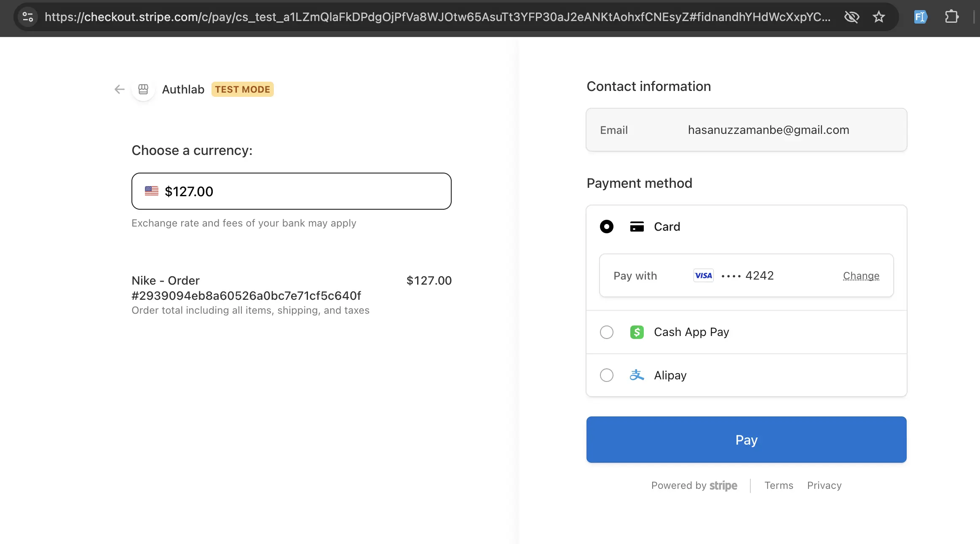Image resolution: width=980 pixels, height=544 pixels.
Task: Open the Terms link
Action: pyautogui.click(x=778, y=485)
